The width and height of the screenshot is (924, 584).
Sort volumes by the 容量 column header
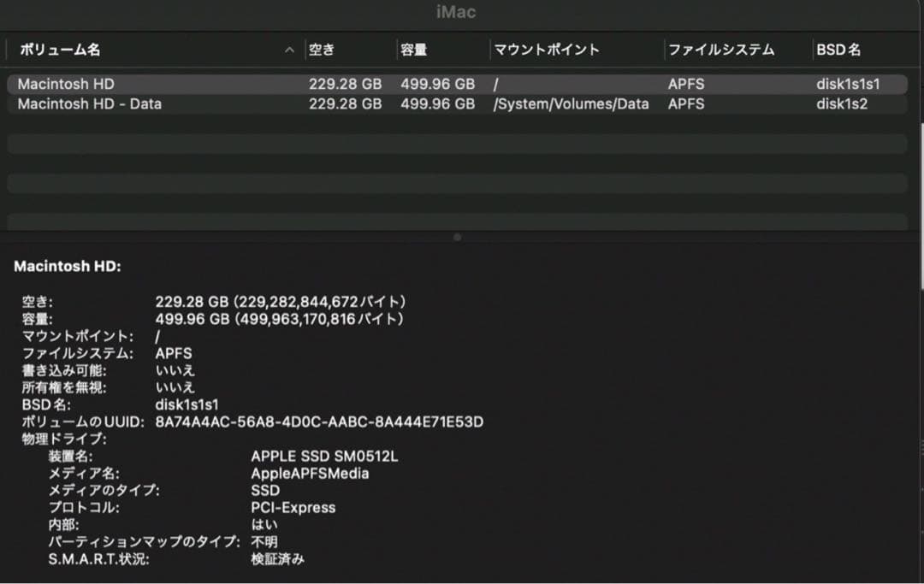(413, 50)
